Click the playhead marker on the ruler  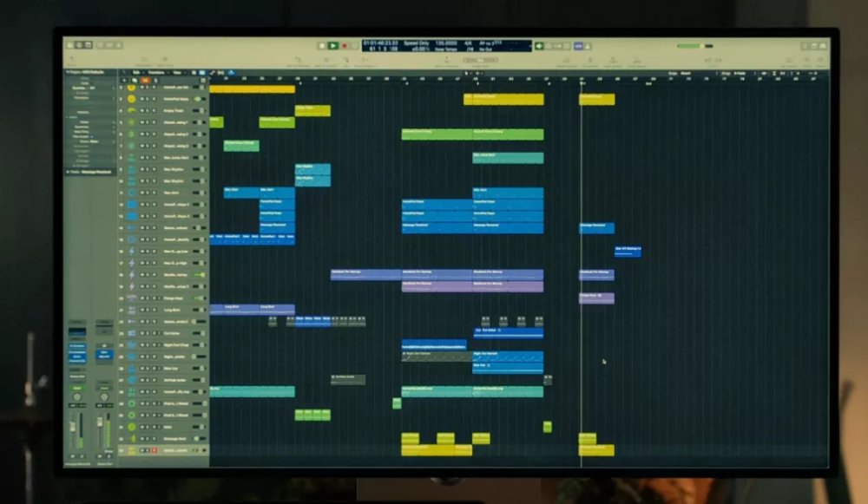tap(582, 83)
